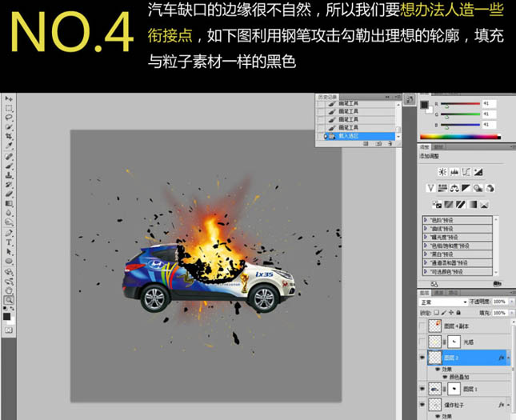The image size is (516, 420).
Task: Select the Pen tool
Action: (9, 233)
